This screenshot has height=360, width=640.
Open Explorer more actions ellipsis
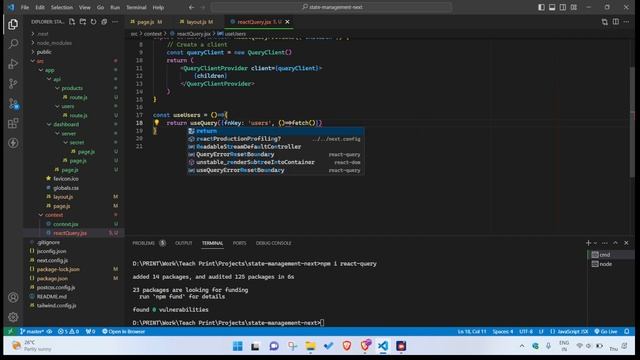[115, 22]
